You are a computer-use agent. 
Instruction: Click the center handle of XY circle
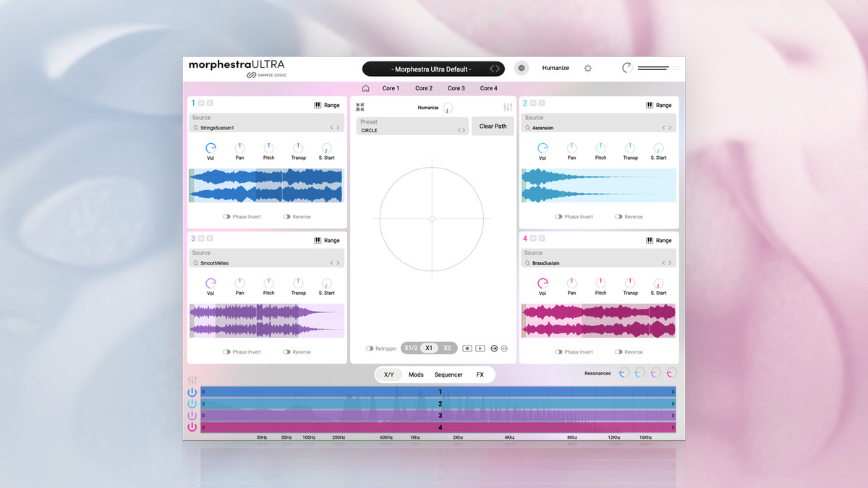click(432, 218)
